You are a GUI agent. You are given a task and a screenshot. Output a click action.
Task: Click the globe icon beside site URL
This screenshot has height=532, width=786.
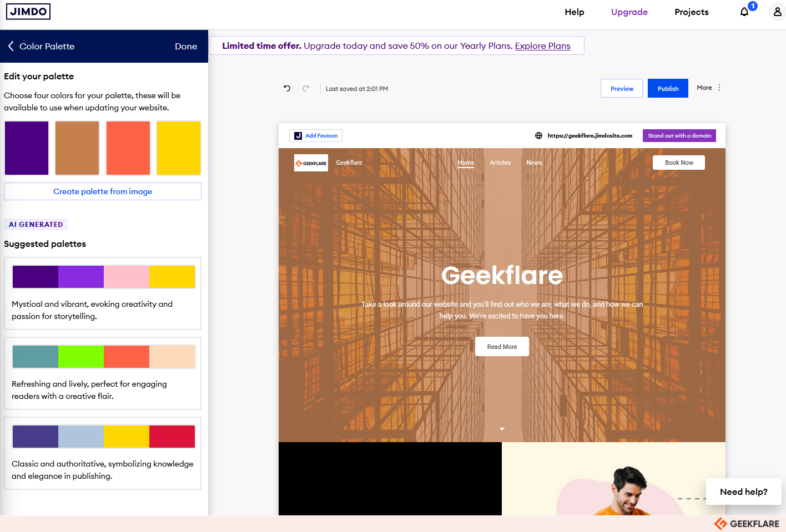pyautogui.click(x=538, y=135)
